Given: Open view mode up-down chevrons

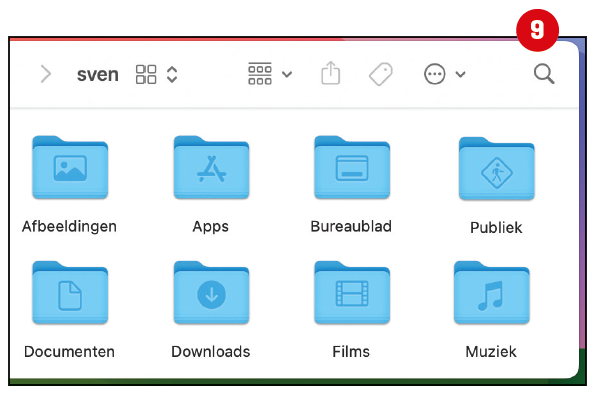Looking at the screenshot, I should [172, 74].
